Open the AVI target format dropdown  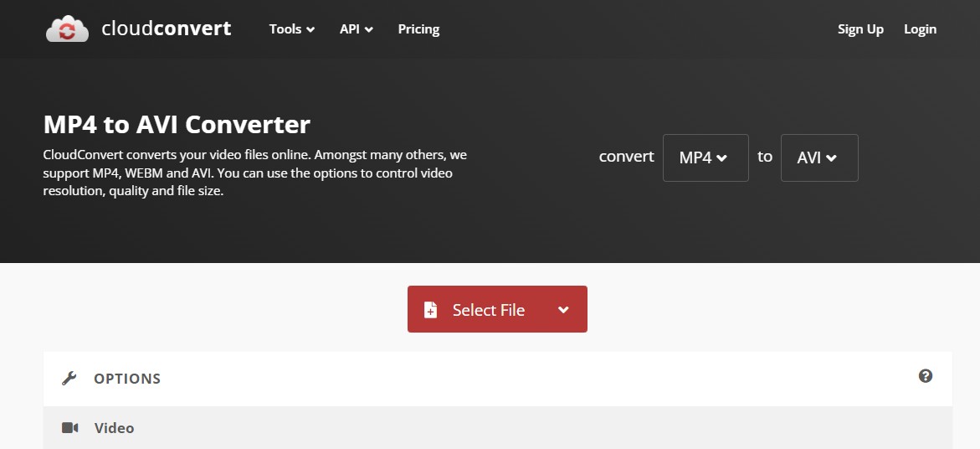[819, 157]
